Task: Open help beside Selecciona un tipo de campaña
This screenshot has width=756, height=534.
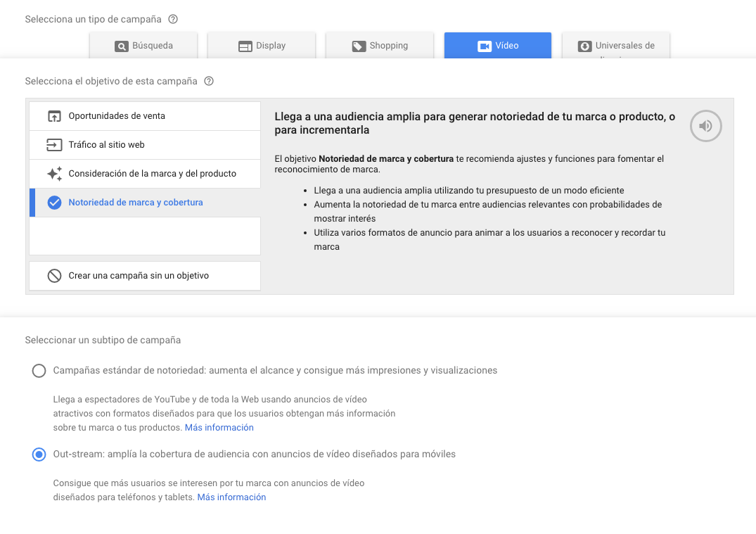Action: 173,20
